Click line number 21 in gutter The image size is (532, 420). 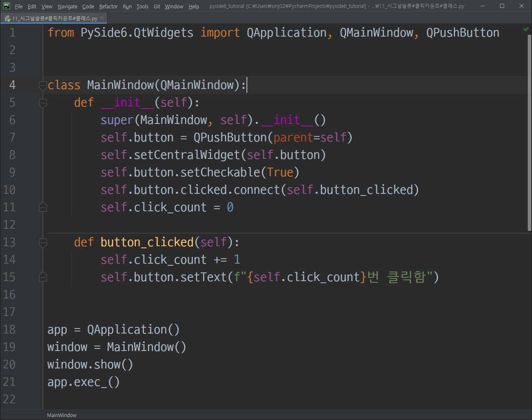click(9, 382)
